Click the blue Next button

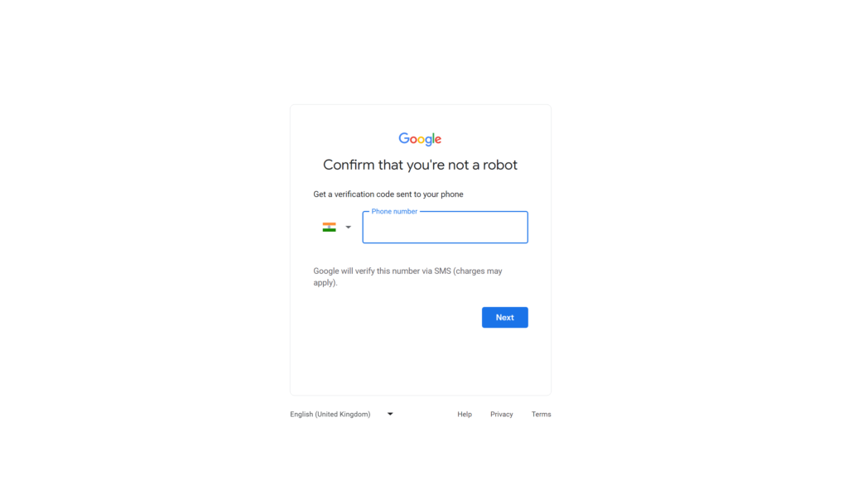[x=504, y=318]
